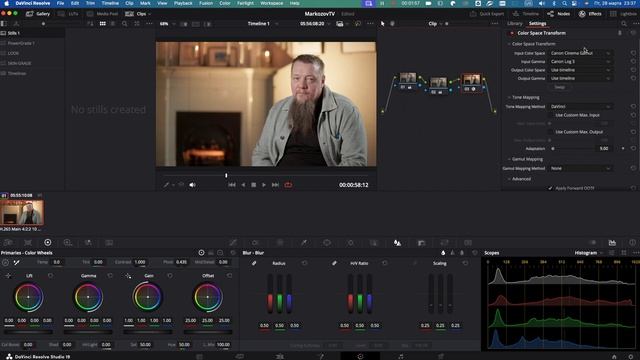Image resolution: width=640 pixels, height=360 pixels.
Task: Jump to last frame in viewer transport
Action: click(x=276, y=185)
